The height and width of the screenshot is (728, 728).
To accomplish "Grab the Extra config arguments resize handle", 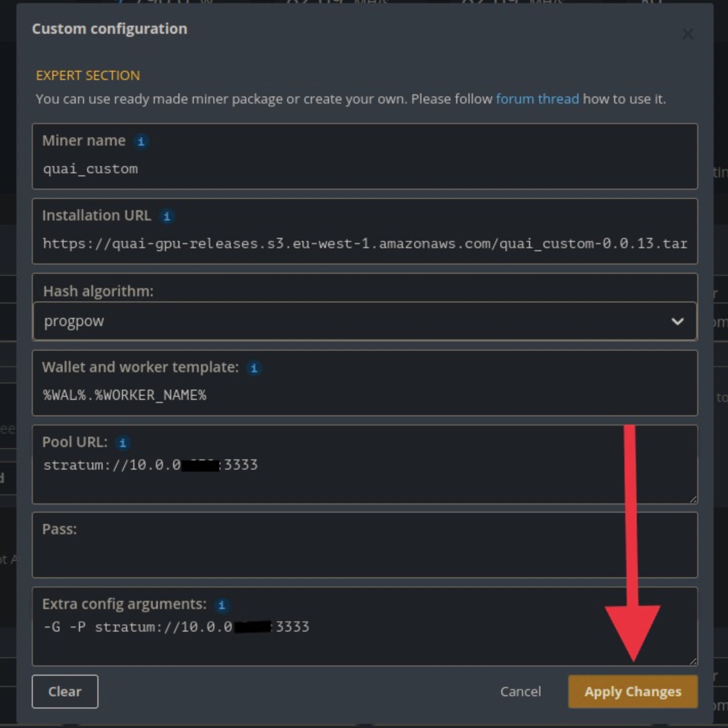I will point(693,661).
